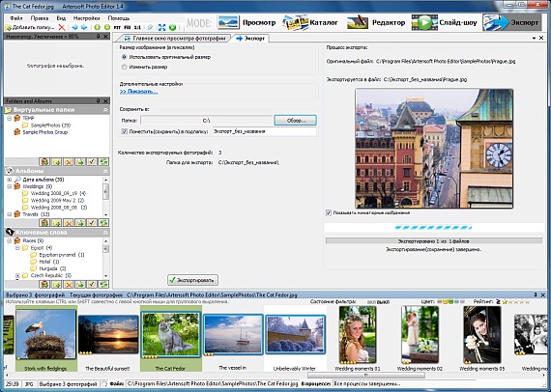This screenshot has width=551, height=392.
Task: Go to previous photo with left blue arrow
Action: click(74, 27)
